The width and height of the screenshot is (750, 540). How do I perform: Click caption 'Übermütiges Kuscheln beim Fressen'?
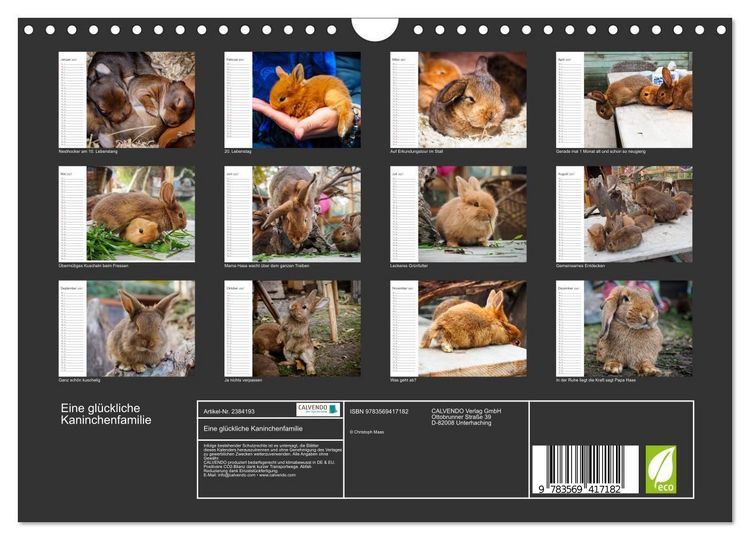(x=93, y=265)
